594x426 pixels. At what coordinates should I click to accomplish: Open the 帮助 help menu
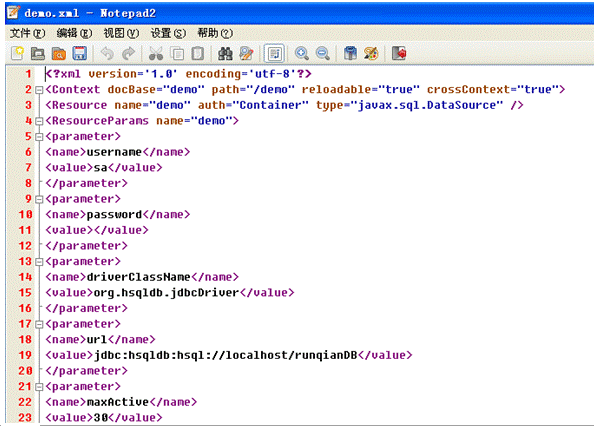tap(215, 33)
